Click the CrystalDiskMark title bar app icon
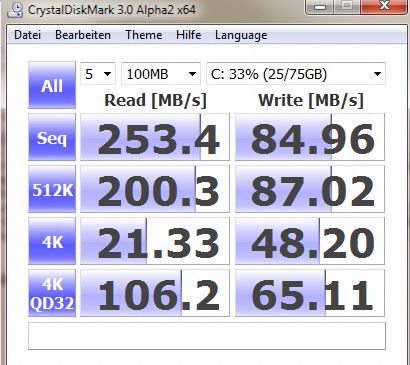The height and width of the screenshot is (365, 410). click(x=14, y=9)
